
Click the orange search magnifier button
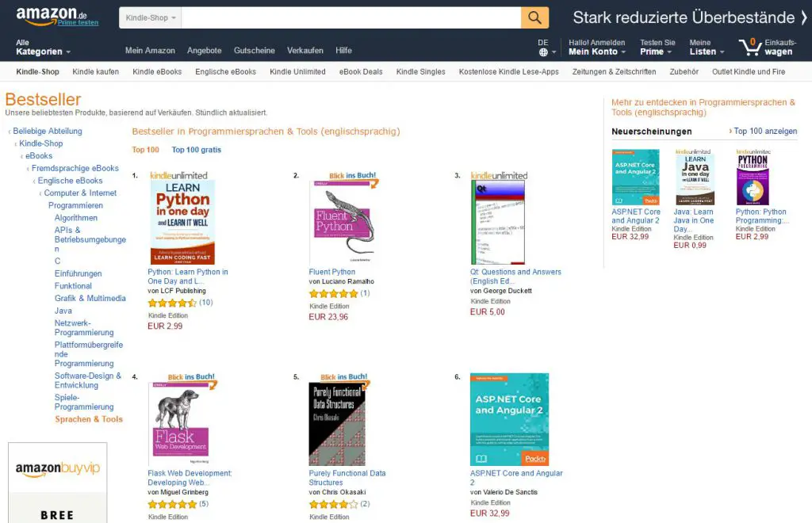pyautogui.click(x=534, y=17)
